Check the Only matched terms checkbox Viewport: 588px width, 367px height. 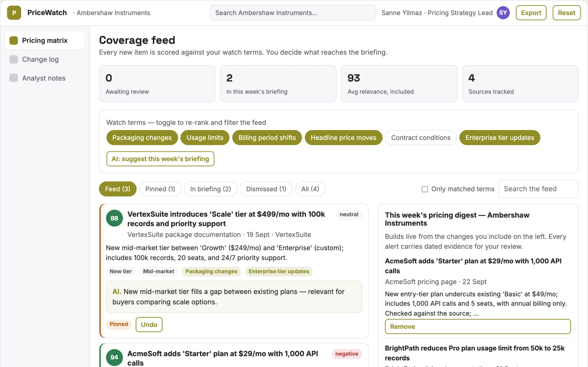[x=424, y=189]
